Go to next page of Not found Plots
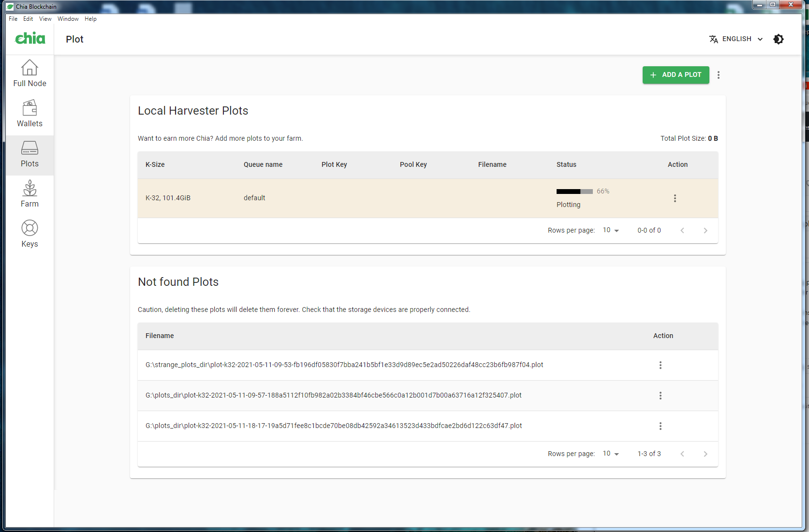809x532 pixels. pyautogui.click(x=706, y=454)
